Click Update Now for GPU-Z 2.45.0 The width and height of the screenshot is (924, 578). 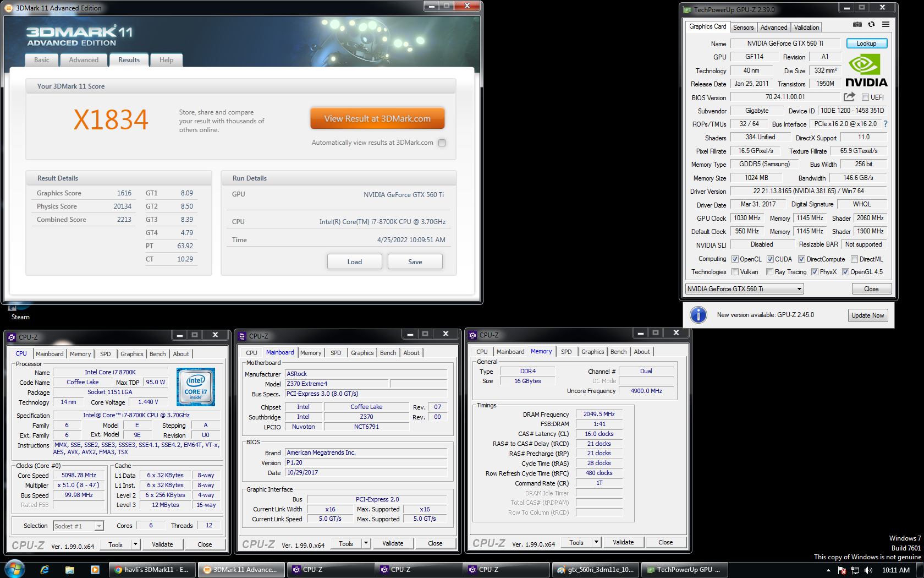pyautogui.click(x=867, y=315)
